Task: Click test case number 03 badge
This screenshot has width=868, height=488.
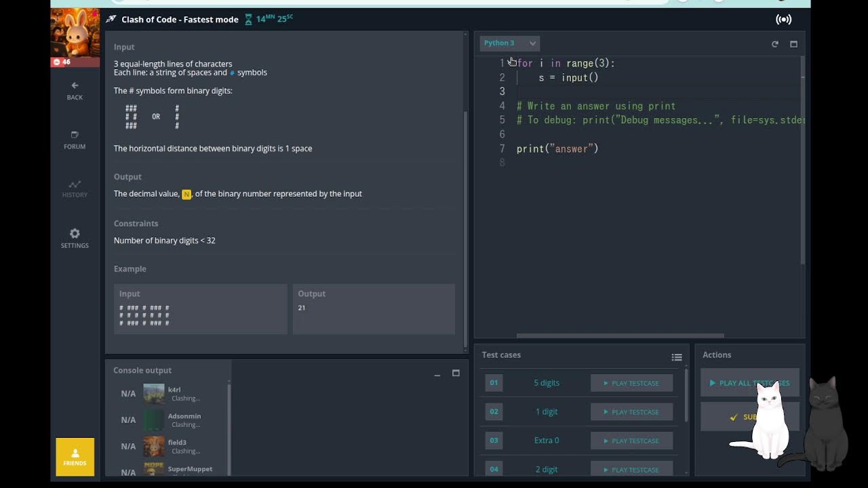Action: (494, 441)
